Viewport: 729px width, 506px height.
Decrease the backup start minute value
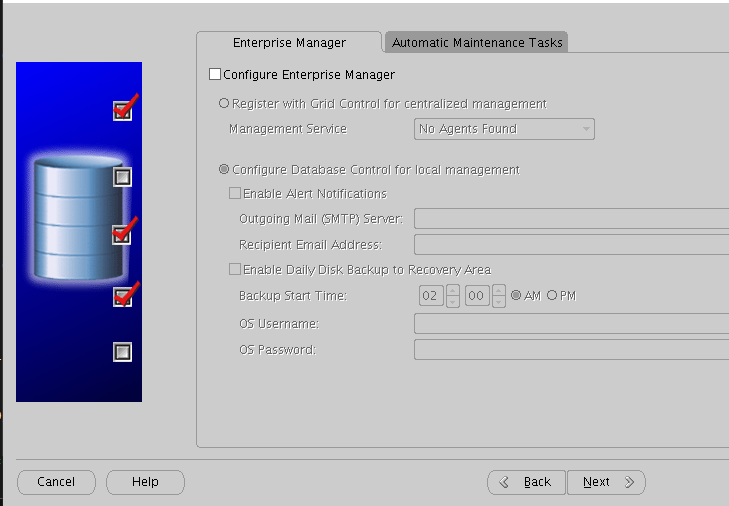pyautogui.click(x=498, y=302)
